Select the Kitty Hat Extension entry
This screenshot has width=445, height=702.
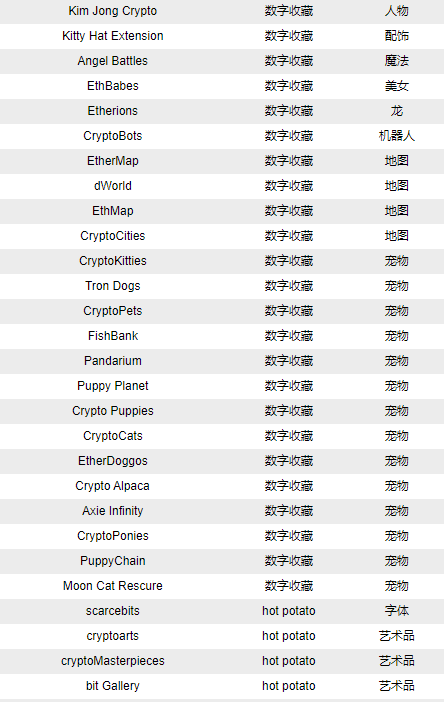tap(112, 36)
